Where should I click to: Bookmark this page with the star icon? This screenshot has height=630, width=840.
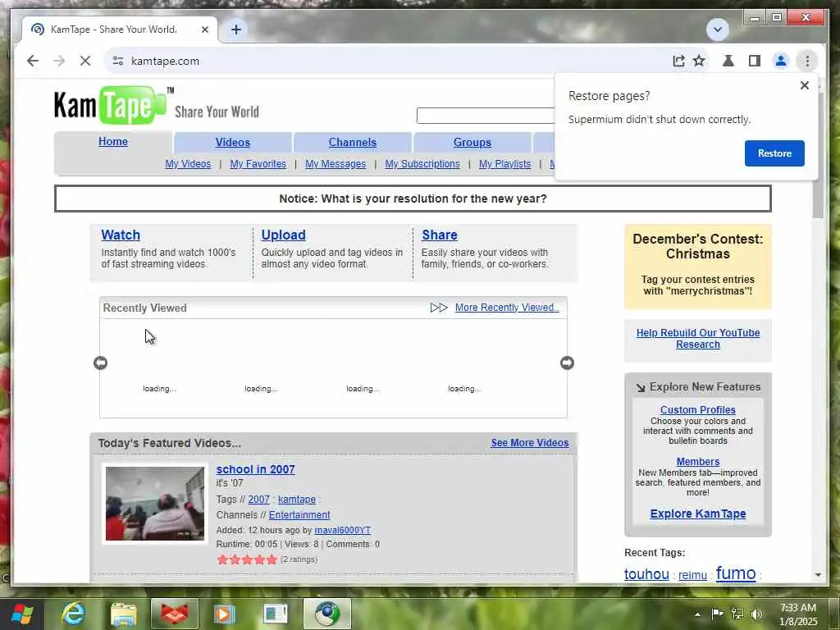tap(699, 61)
